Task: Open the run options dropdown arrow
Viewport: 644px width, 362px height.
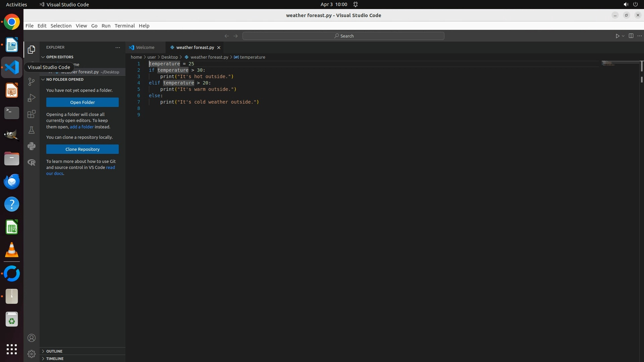Action: [x=623, y=36]
